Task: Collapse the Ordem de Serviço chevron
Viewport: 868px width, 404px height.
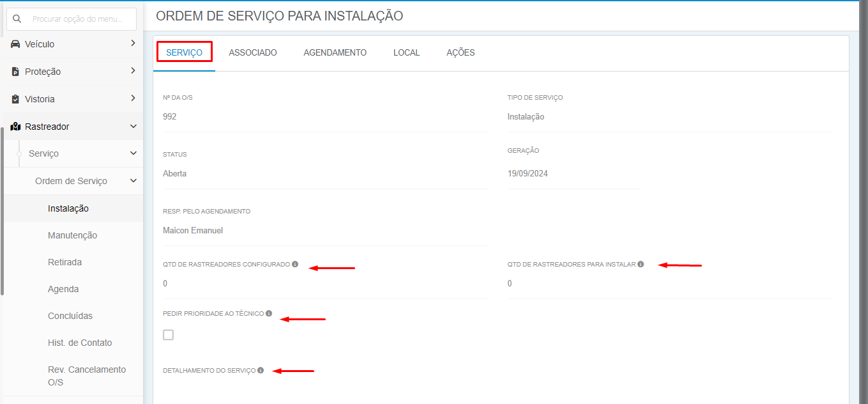Action: tap(133, 181)
